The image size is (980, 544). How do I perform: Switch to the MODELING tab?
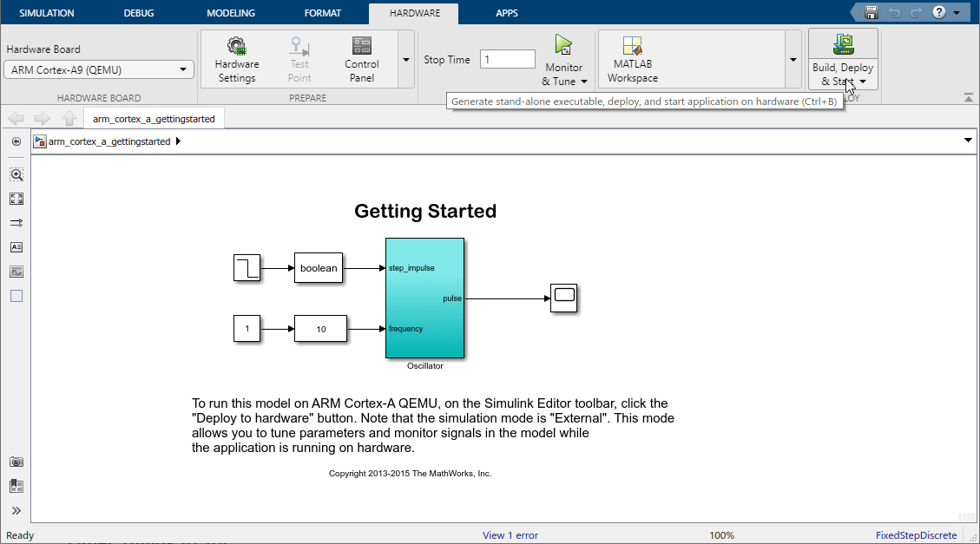(x=231, y=12)
